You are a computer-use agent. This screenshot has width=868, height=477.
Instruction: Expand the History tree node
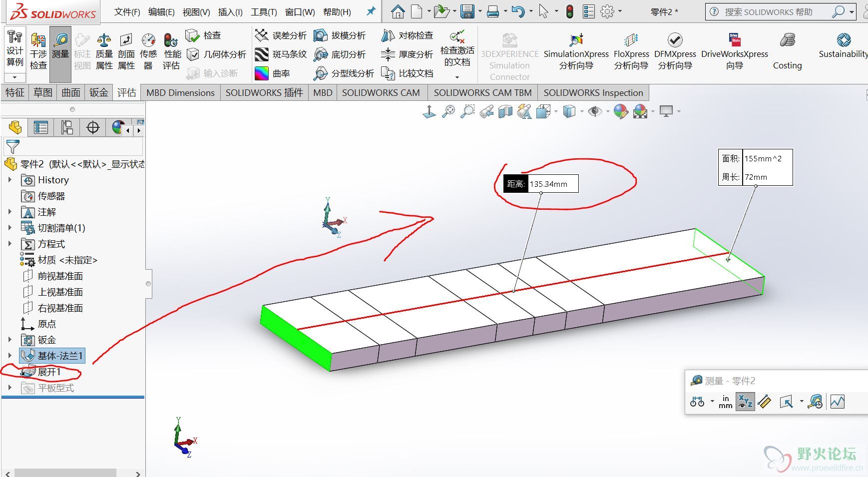[x=9, y=180]
